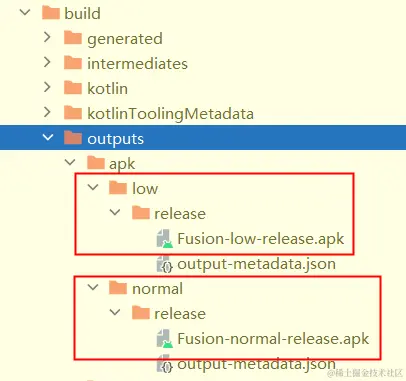
Task: Select output-metadata.json under low folder
Action: [x=256, y=264]
